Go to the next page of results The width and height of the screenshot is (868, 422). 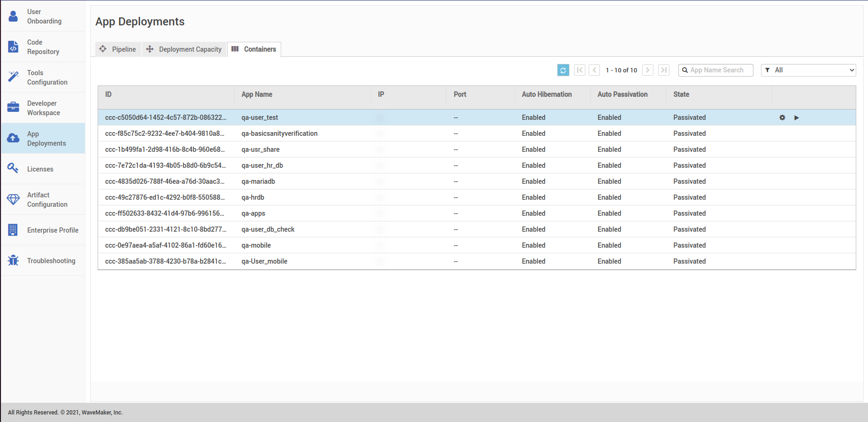pos(648,70)
